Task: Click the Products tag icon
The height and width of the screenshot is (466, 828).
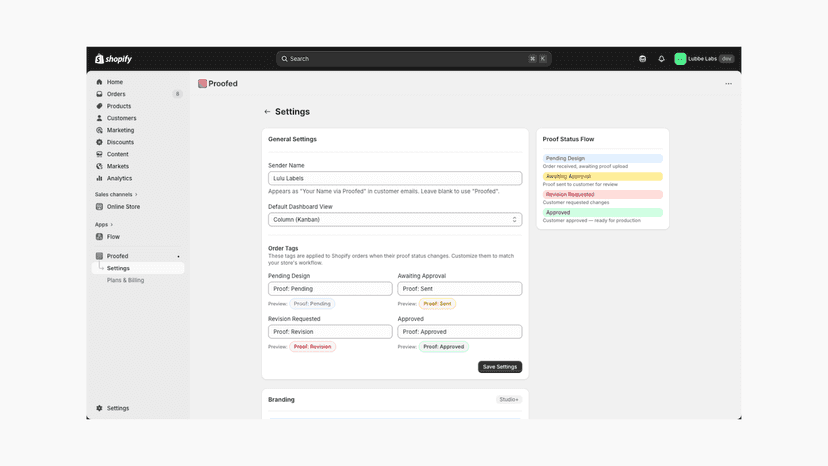Action: click(x=99, y=106)
